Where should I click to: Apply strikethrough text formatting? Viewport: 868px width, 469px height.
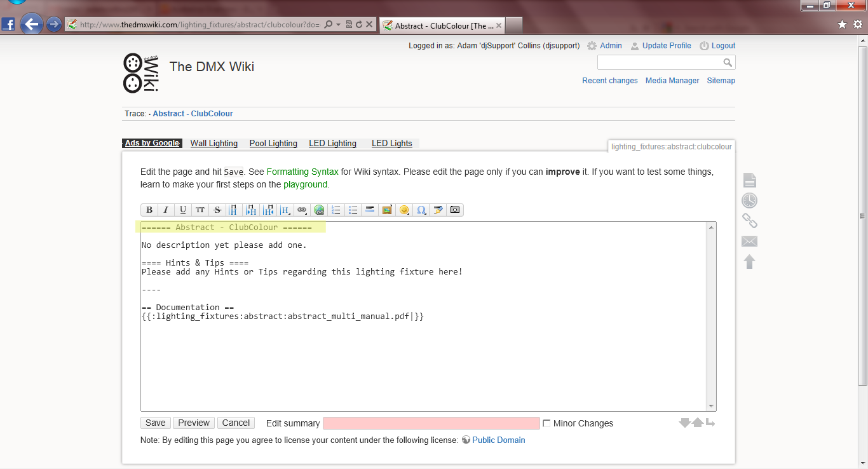tap(217, 210)
